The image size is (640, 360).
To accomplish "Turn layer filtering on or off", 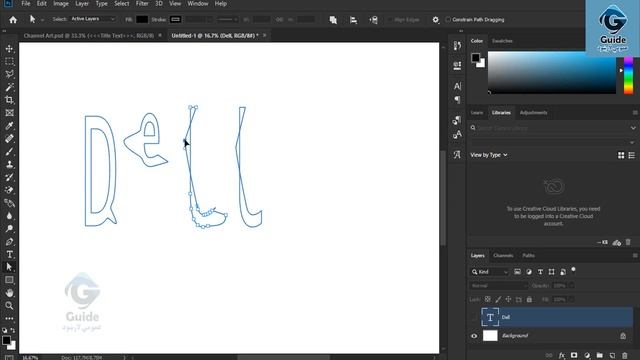I will tap(573, 270).
